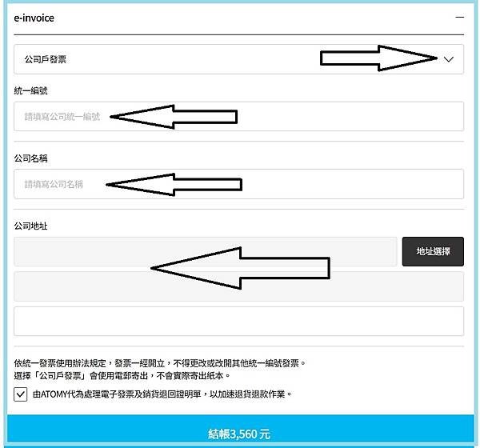The width and height of the screenshot is (480, 448).
Task: Click the 統一編號 input field
Action: pyautogui.click(x=238, y=116)
